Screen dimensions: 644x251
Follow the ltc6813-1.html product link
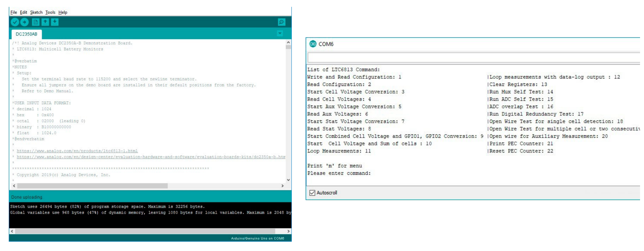77,151
